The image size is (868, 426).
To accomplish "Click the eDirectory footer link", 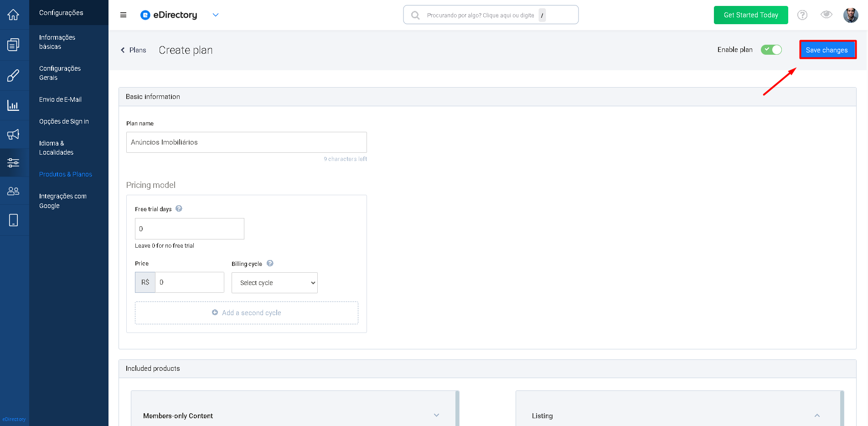I will point(14,419).
